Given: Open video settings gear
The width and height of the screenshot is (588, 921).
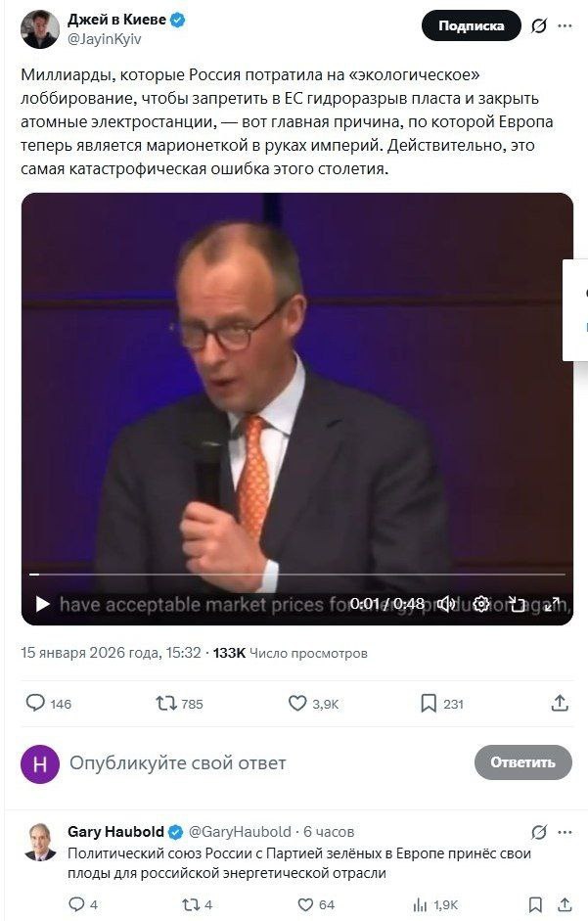Looking at the screenshot, I should (481, 604).
